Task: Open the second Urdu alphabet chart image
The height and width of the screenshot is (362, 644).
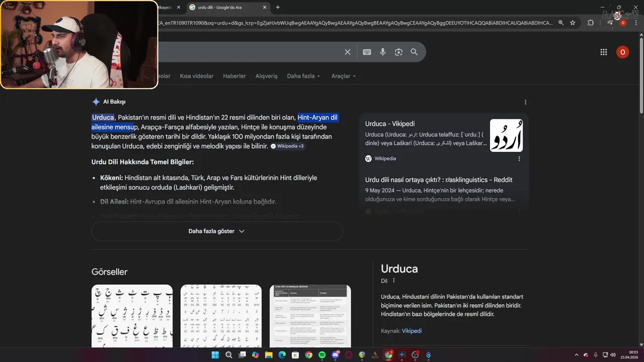Action: 221,316
